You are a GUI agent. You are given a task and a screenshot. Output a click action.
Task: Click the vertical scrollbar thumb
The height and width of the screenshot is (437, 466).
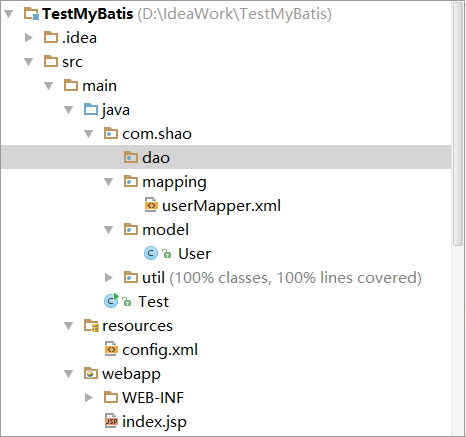tap(458, 123)
